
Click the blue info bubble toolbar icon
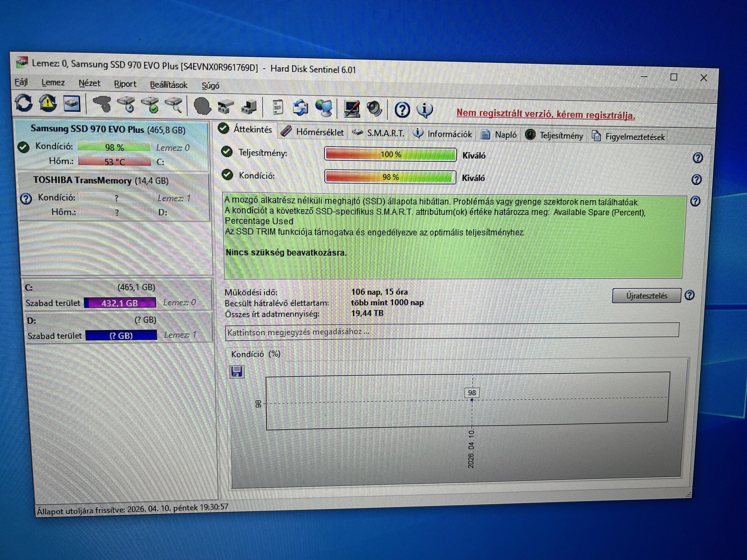pos(424,110)
